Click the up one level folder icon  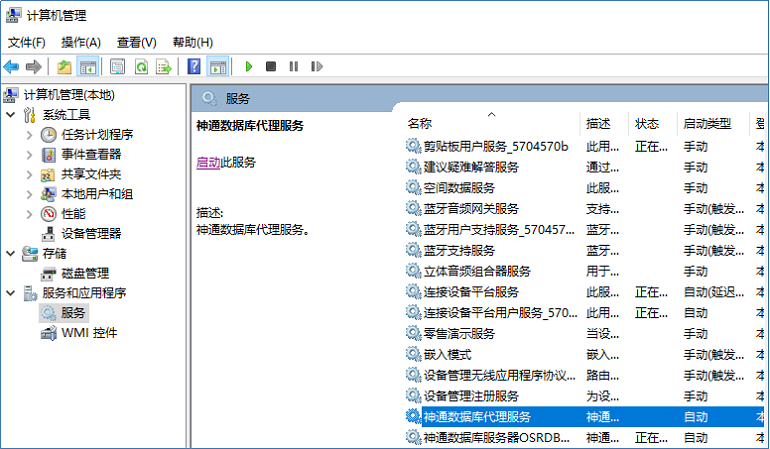(64, 67)
